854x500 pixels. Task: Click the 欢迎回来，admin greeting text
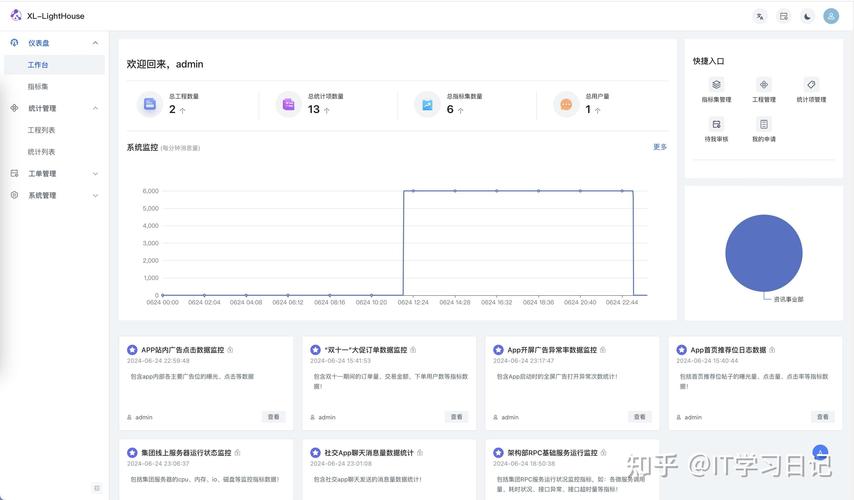[x=165, y=64]
